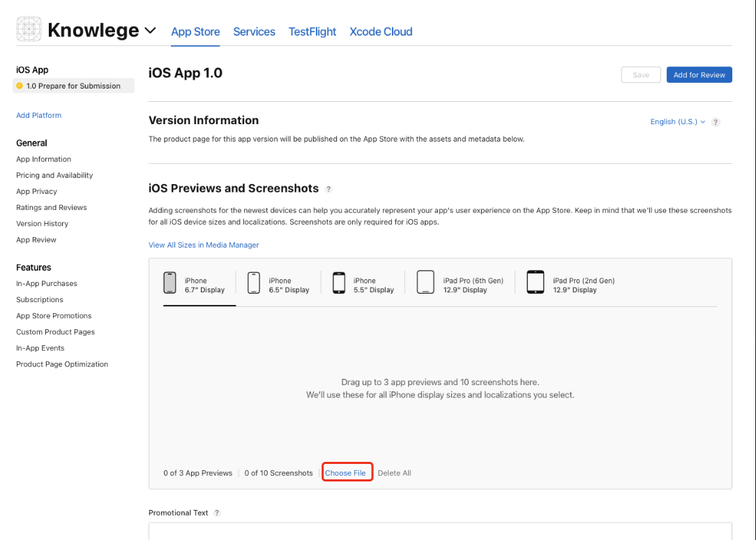This screenshot has width=756, height=540.
Task: Select 1.0 Prepare for Submission version
Action: (73, 86)
